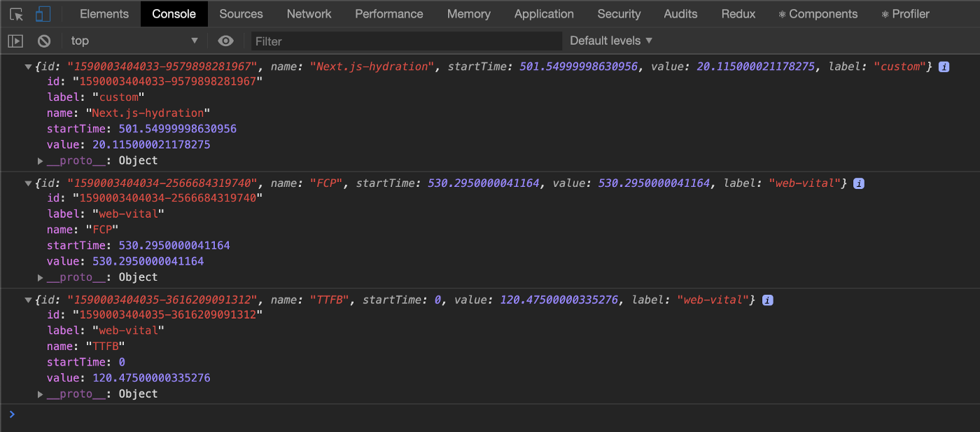Image resolution: width=980 pixels, height=432 pixels.
Task: Open the top frame context dropdown
Action: [x=133, y=41]
